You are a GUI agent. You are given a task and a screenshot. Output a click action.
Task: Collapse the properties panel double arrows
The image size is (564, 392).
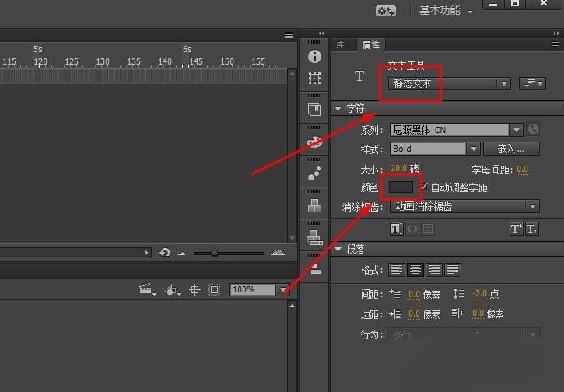coord(556,33)
